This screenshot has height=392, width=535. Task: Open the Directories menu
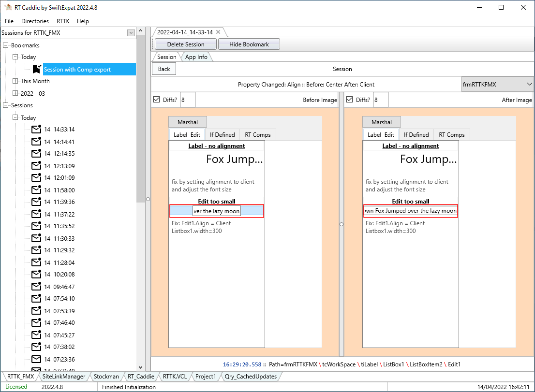coord(35,21)
